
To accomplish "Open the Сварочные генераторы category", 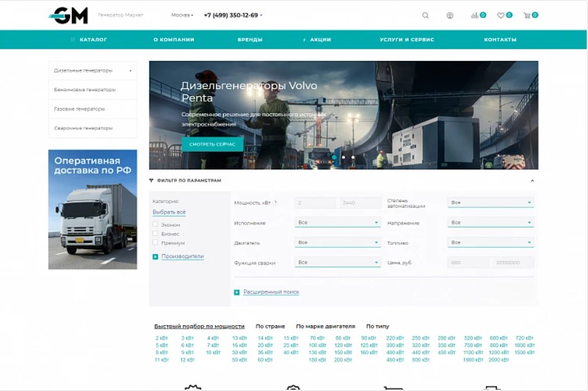I will point(93,128).
